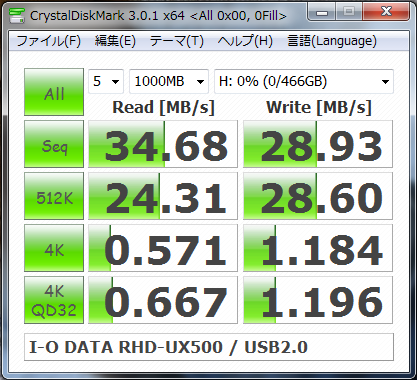Open the test count dropdown showing 5
The image size is (417, 380).
pyautogui.click(x=106, y=81)
